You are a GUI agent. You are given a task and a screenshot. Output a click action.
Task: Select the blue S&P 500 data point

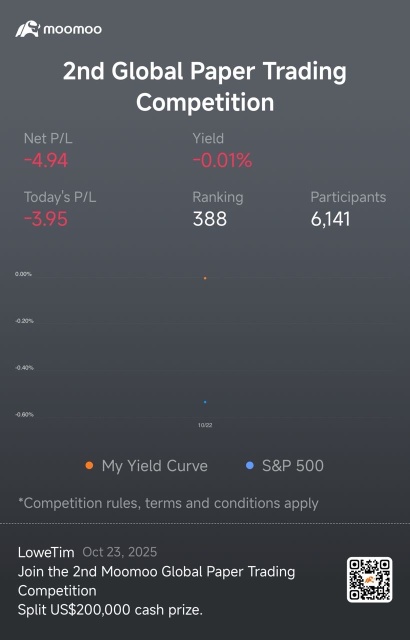tap(205, 402)
